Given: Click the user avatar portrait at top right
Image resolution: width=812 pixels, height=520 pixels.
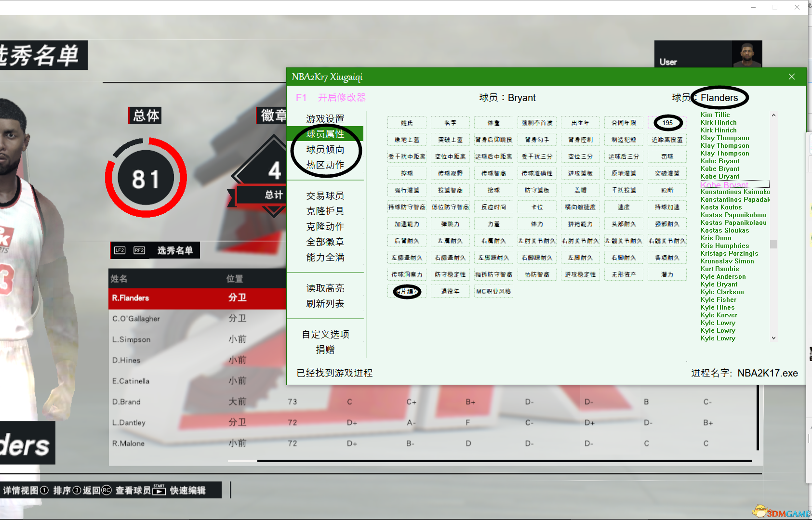Looking at the screenshot, I should 747,54.
